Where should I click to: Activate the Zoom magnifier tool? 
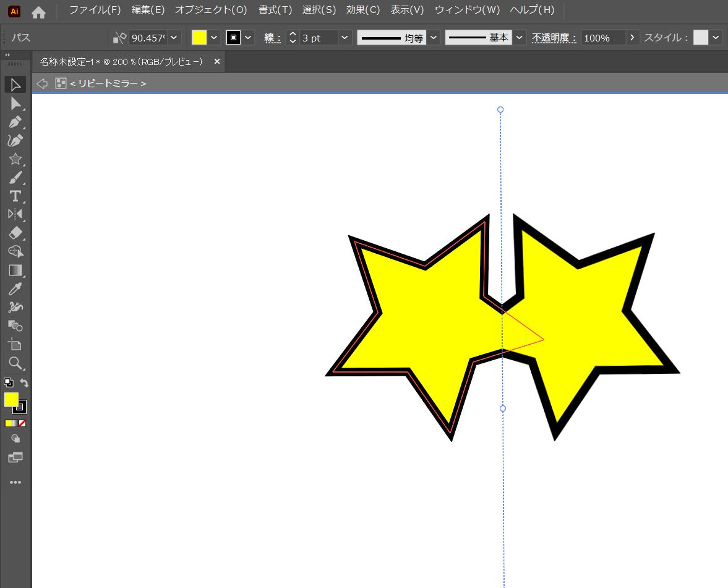15,363
